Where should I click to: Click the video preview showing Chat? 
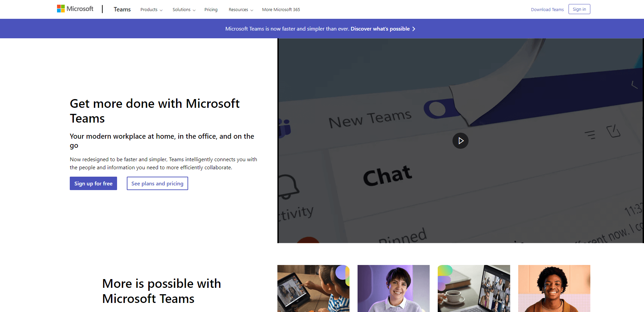[460, 141]
